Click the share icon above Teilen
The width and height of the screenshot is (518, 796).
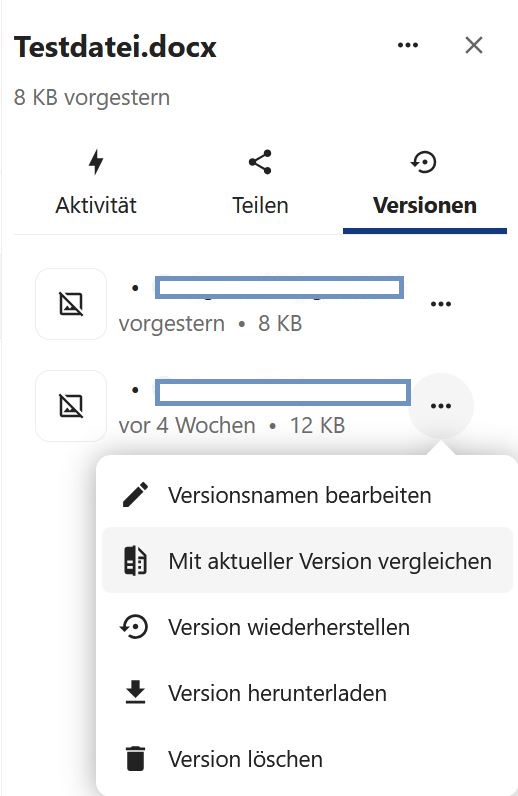click(260, 162)
